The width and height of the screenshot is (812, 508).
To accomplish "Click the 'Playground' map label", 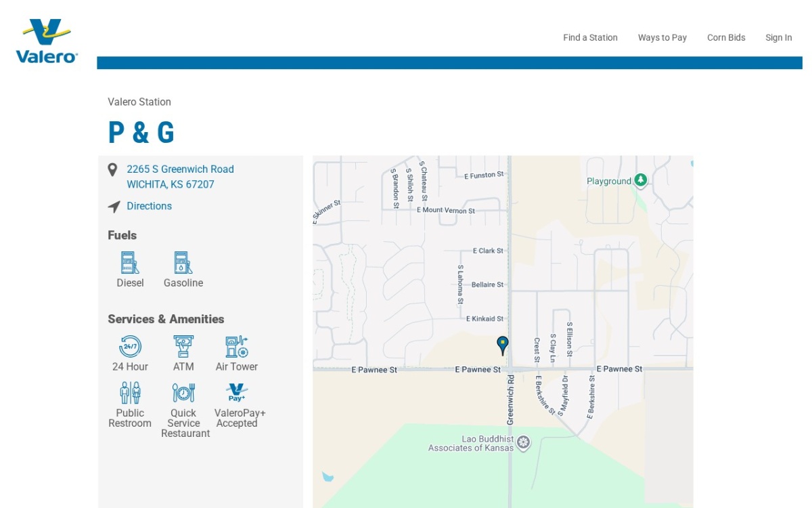I will tap(608, 182).
